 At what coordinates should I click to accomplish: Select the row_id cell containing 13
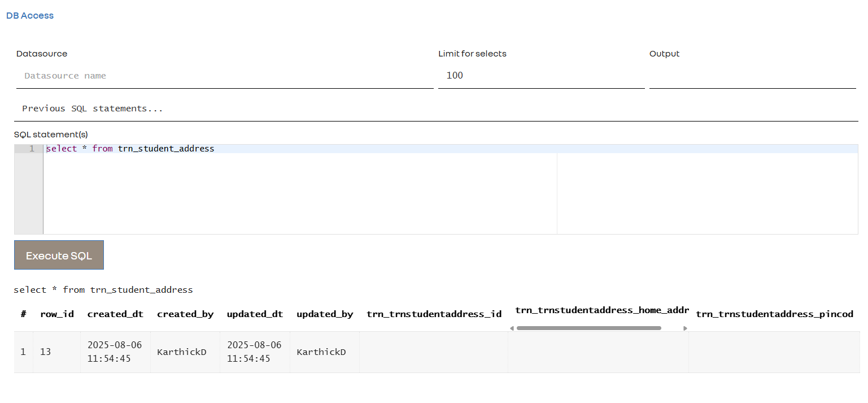point(46,352)
